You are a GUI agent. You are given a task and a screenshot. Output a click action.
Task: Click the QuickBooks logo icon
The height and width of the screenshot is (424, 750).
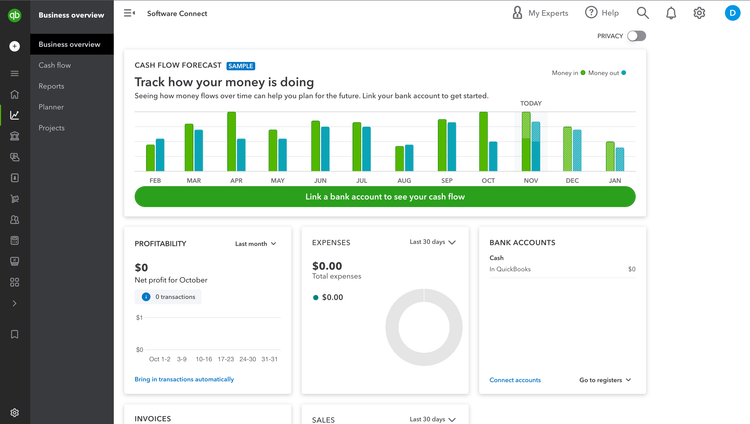pos(15,15)
